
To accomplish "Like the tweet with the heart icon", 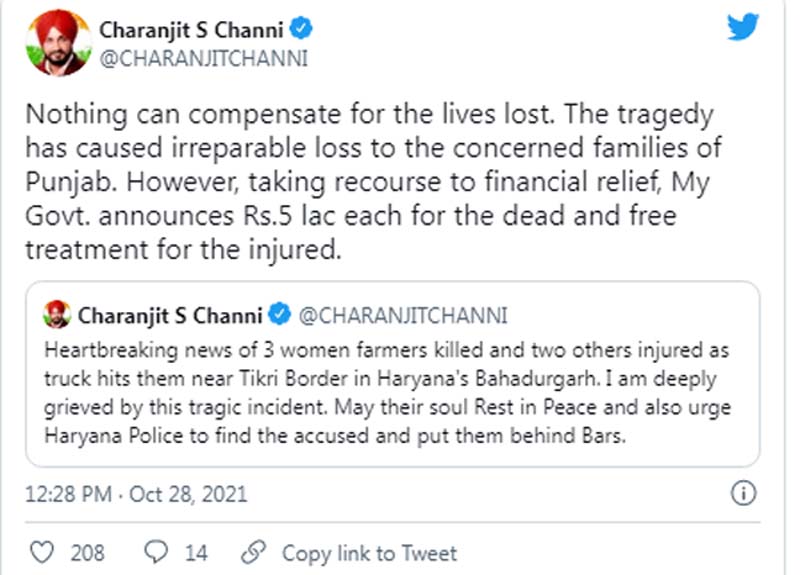I will pos(41,552).
